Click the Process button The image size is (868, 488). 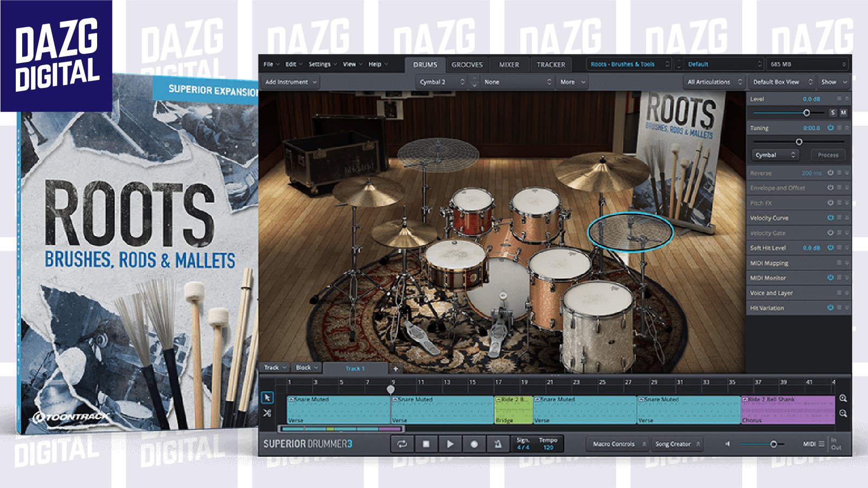point(828,155)
